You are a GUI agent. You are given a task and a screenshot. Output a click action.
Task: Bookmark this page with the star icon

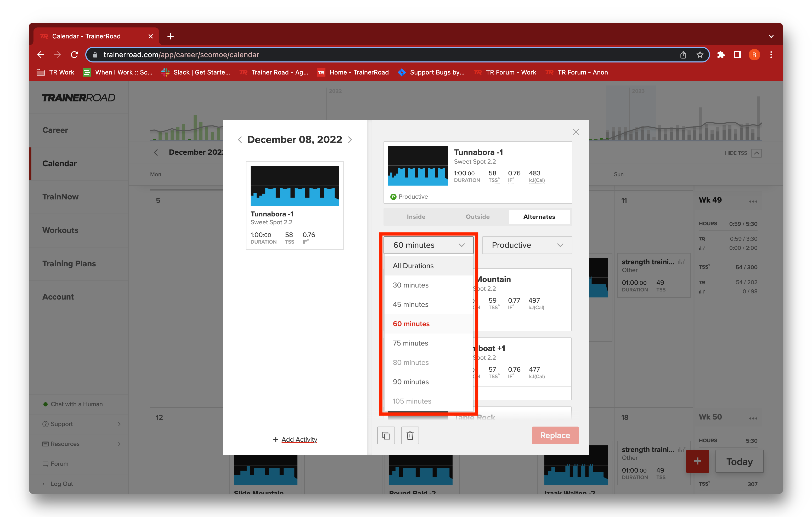(x=700, y=55)
